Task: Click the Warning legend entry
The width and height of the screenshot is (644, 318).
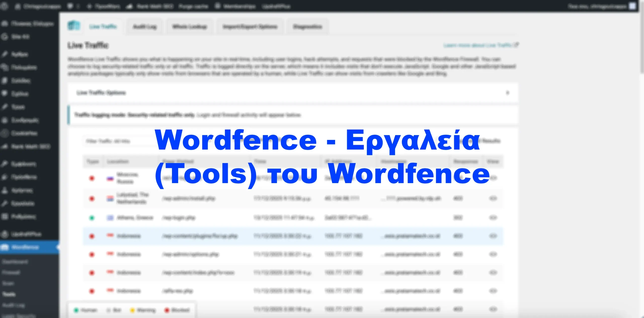Action: 143,310
